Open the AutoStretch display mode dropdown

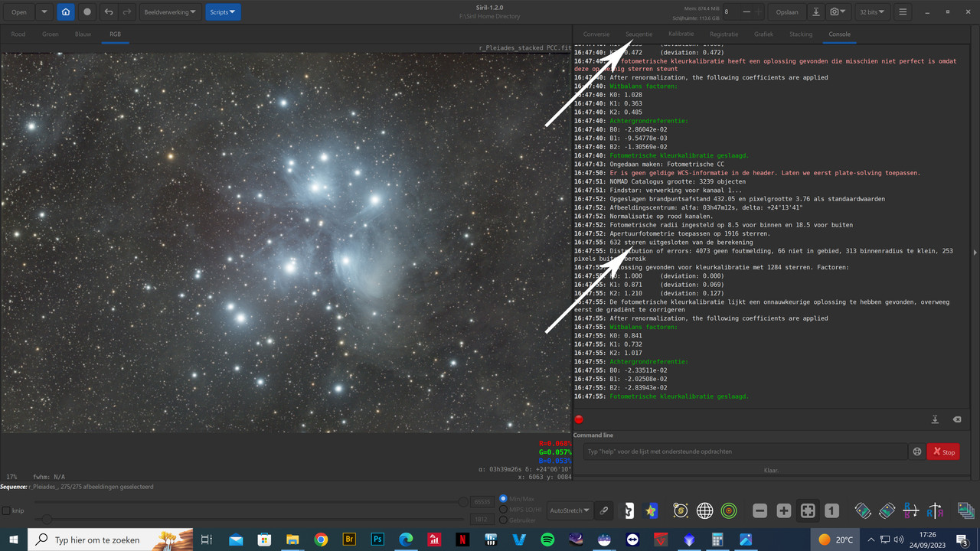click(x=570, y=510)
